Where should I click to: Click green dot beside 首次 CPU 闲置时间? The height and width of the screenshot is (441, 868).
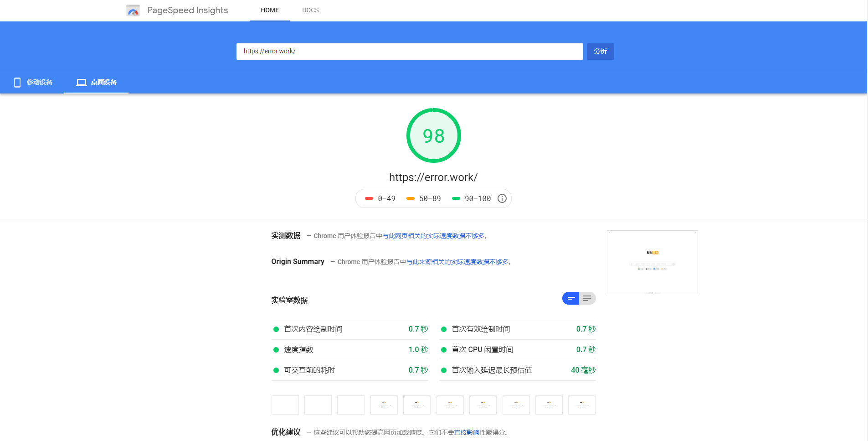click(443, 350)
